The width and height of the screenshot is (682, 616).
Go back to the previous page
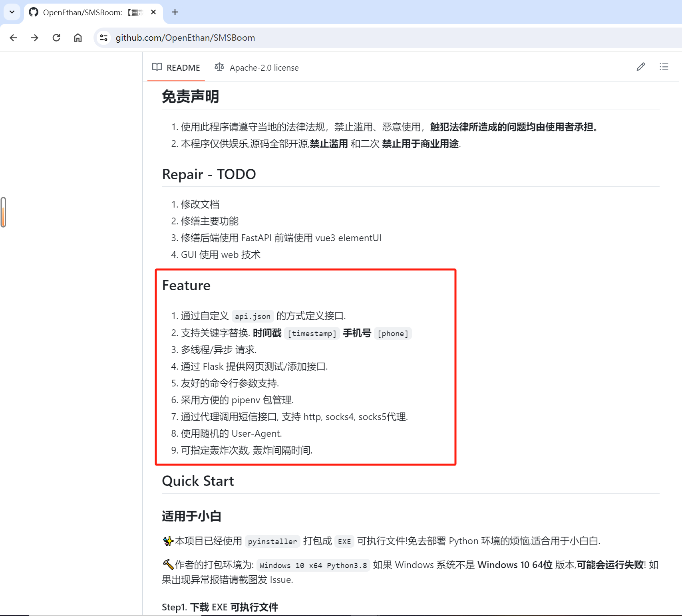[x=13, y=38]
